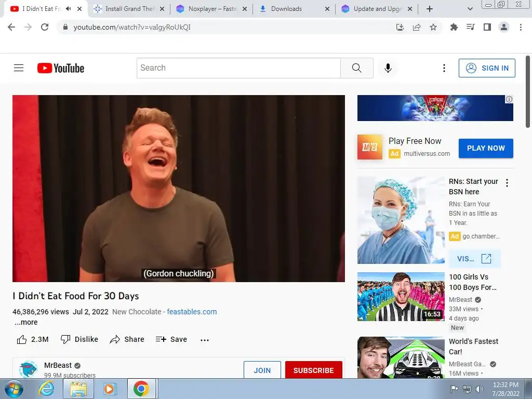The height and width of the screenshot is (399, 532).
Task: Open Windows Explorer from taskbar
Action: click(x=78, y=389)
